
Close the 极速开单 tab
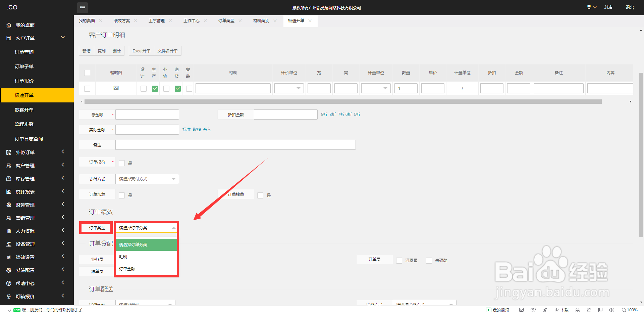tap(310, 21)
